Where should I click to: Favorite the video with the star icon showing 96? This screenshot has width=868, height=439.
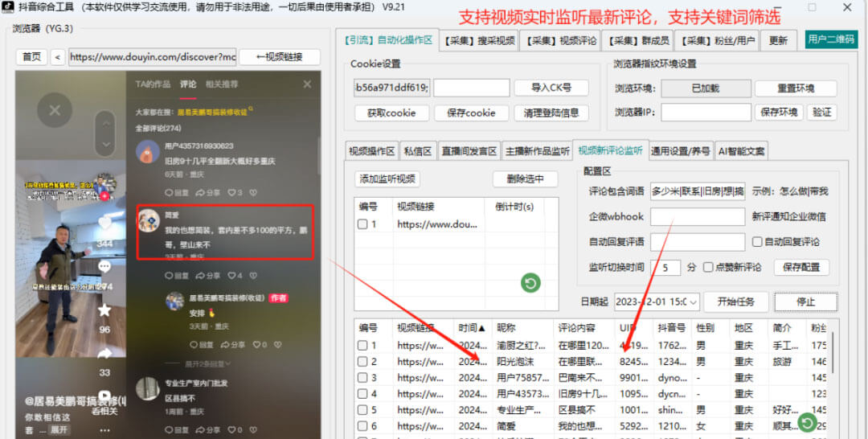[x=104, y=310]
